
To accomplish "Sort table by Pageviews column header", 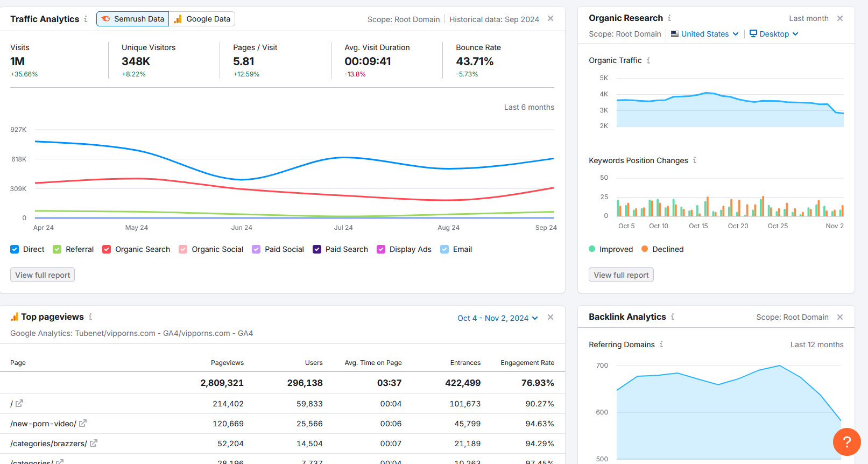I will tap(227, 363).
